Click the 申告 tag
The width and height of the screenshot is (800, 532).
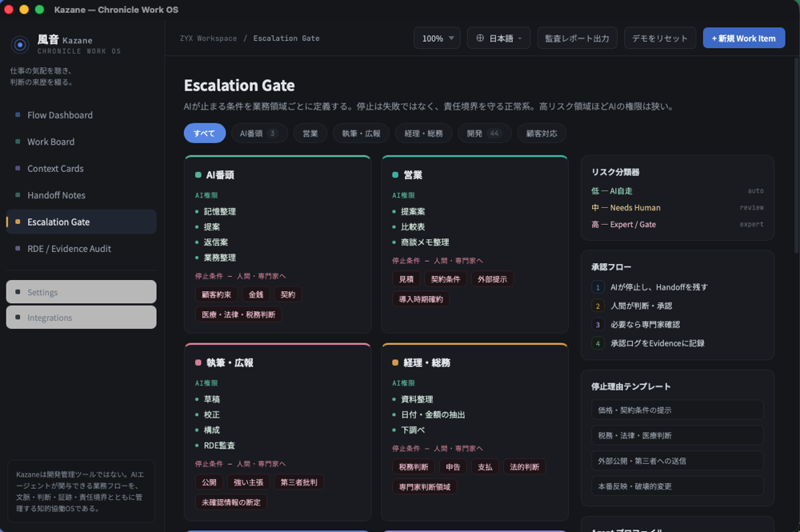point(453,466)
